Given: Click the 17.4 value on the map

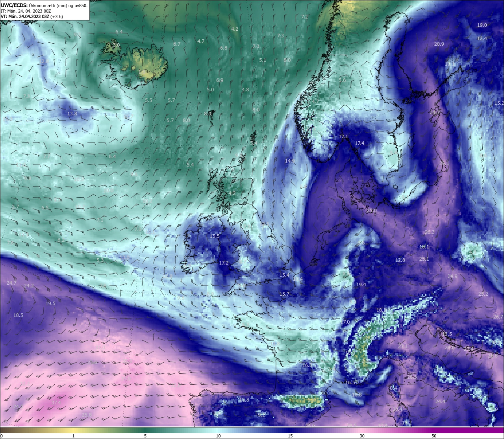Looking at the screenshot, I should (x=359, y=143).
